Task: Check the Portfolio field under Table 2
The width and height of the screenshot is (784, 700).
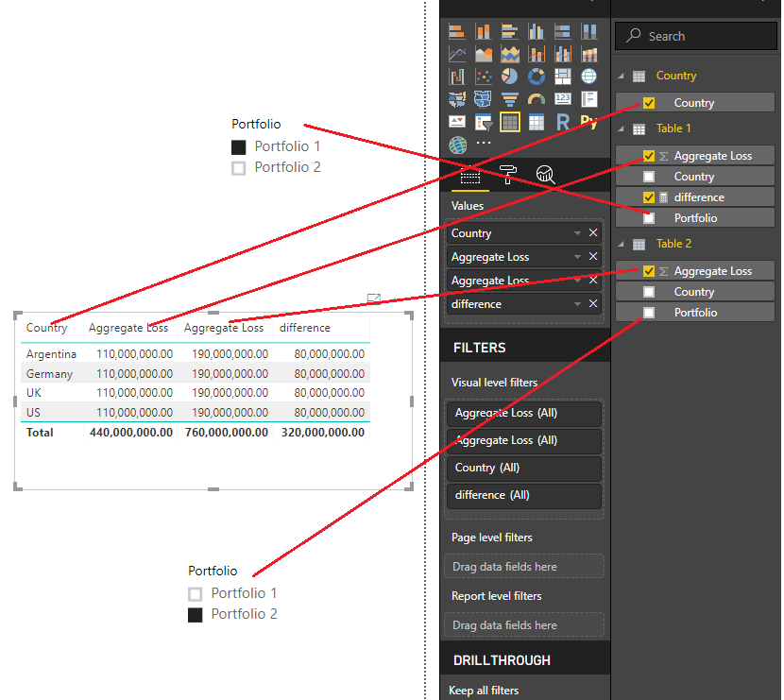Action: point(649,313)
